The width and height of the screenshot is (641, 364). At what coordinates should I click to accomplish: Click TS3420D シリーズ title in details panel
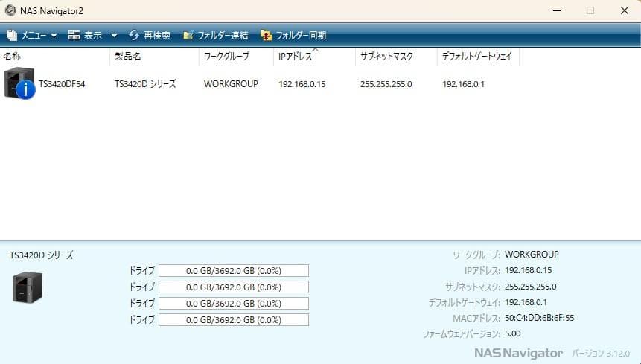point(41,255)
